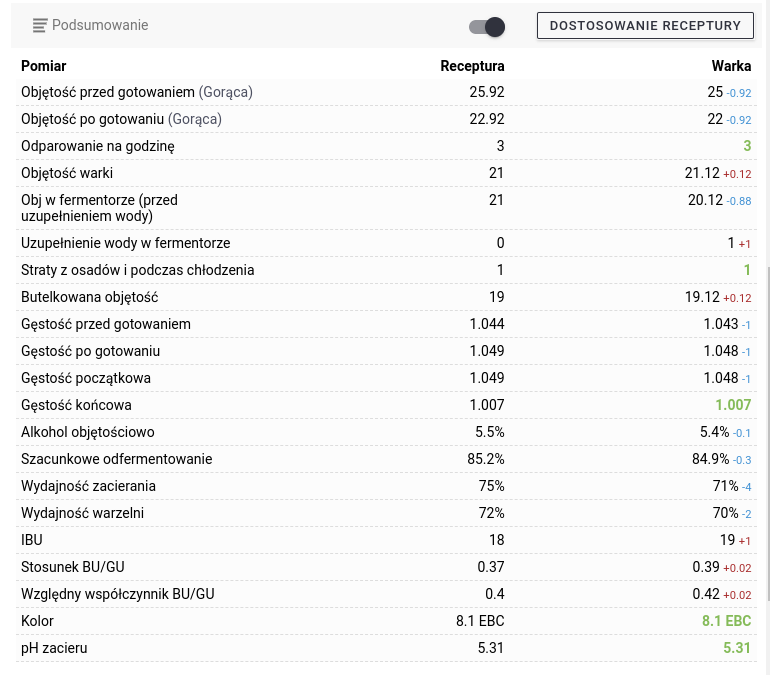Click the Objętość warki row label
770x675 pixels.
click(67, 173)
